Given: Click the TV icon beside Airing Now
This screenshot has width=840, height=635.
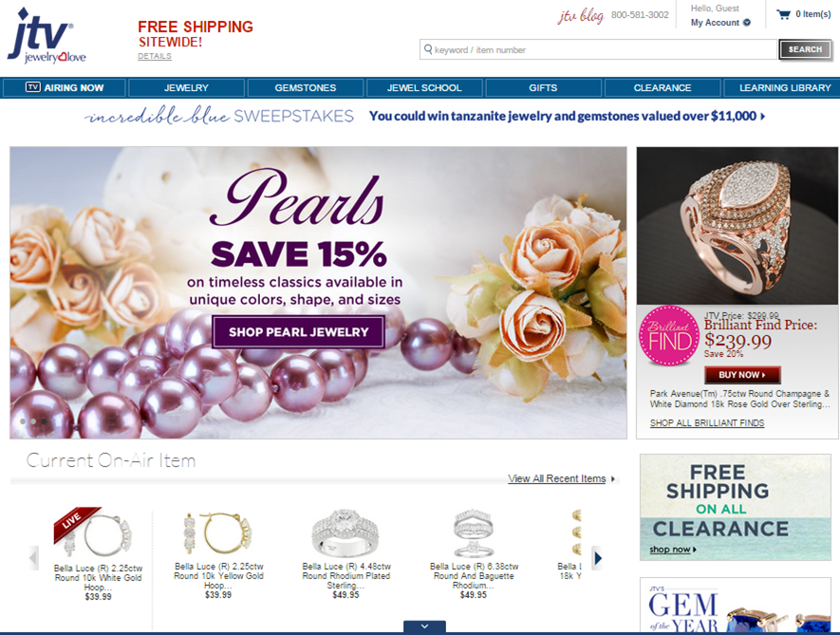Looking at the screenshot, I should [x=32, y=87].
